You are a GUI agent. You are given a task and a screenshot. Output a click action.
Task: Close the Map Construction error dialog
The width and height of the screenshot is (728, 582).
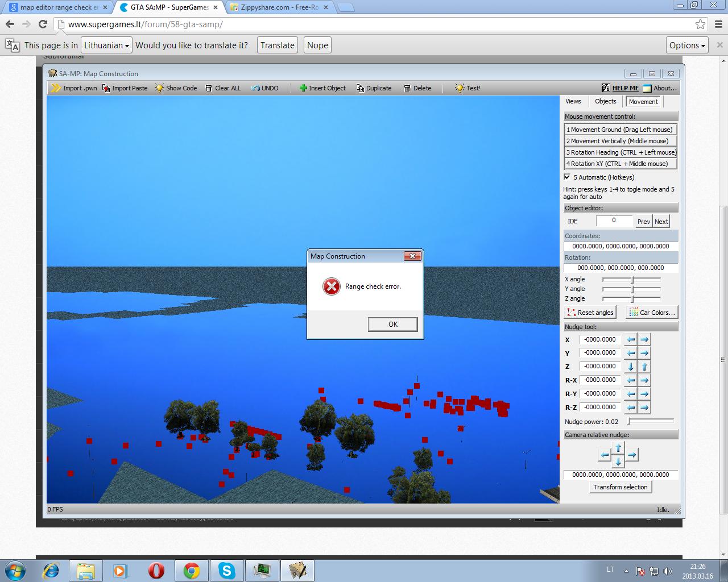[x=412, y=256]
